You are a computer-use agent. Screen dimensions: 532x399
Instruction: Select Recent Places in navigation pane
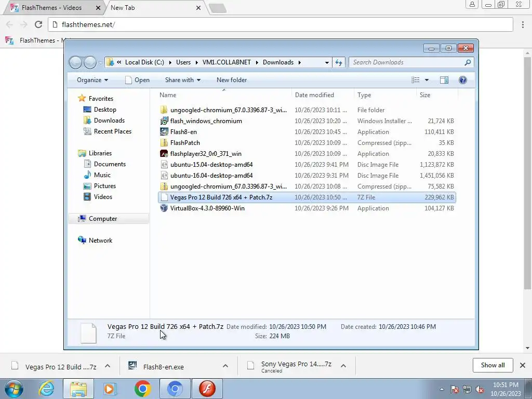[x=112, y=131]
